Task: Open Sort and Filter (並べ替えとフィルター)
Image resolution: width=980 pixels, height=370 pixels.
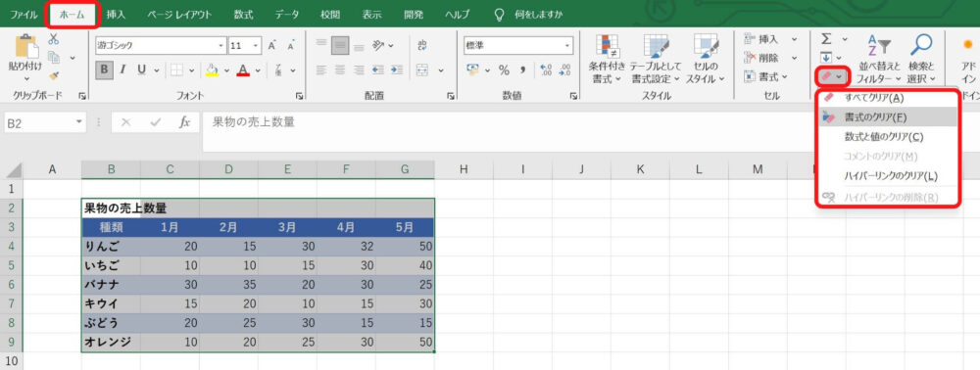Action: point(878,60)
